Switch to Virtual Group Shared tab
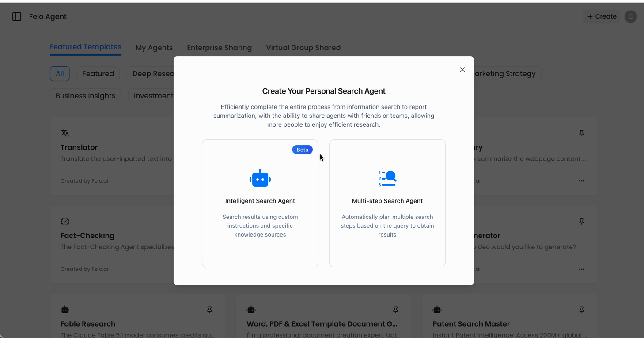 303,48
